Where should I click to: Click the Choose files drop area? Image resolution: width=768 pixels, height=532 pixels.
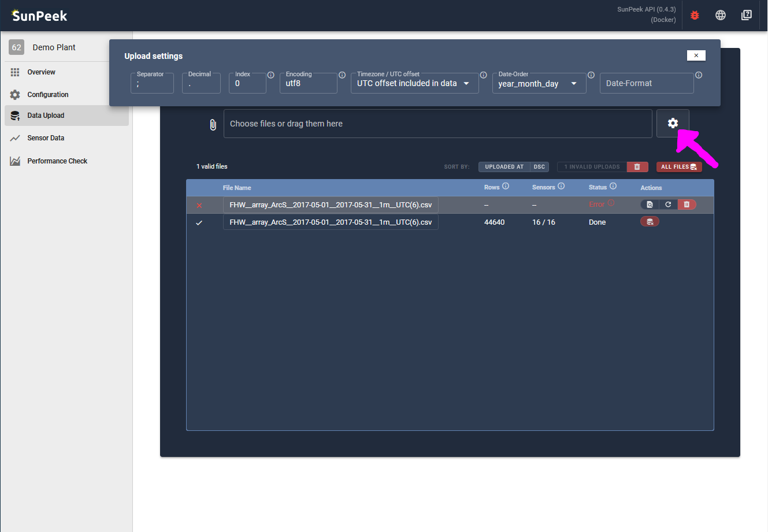point(437,124)
